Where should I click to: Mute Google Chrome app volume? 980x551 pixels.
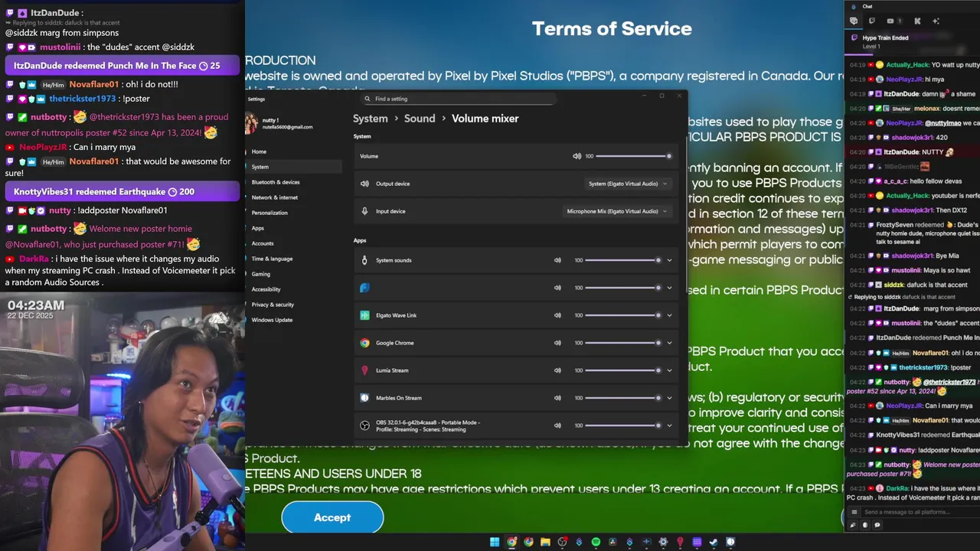[x=557, y=343]
